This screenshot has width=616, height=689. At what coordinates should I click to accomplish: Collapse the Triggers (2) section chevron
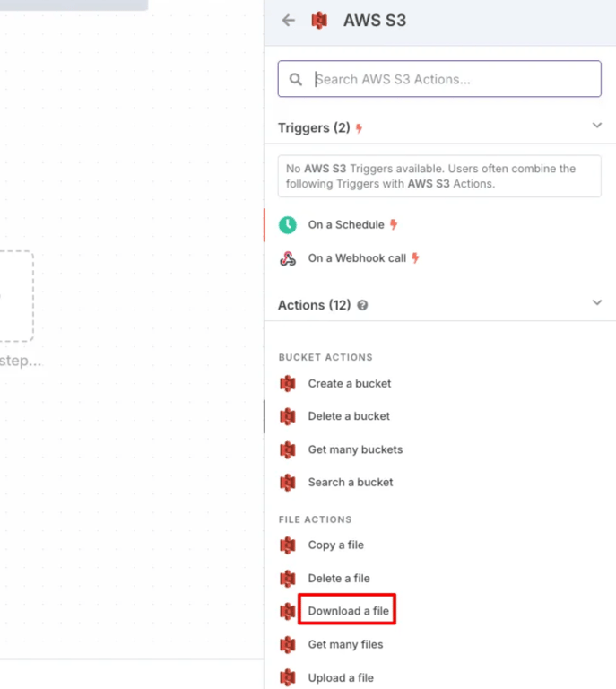click(596, 126)
